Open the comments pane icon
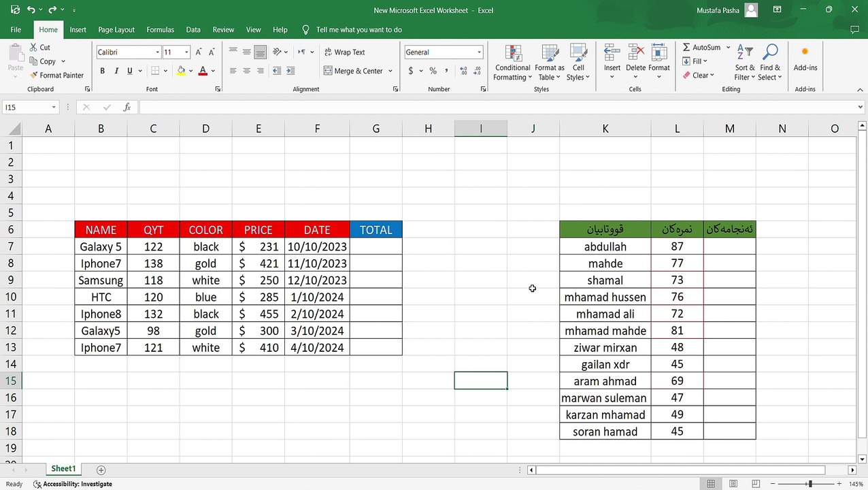 point(855,30)
